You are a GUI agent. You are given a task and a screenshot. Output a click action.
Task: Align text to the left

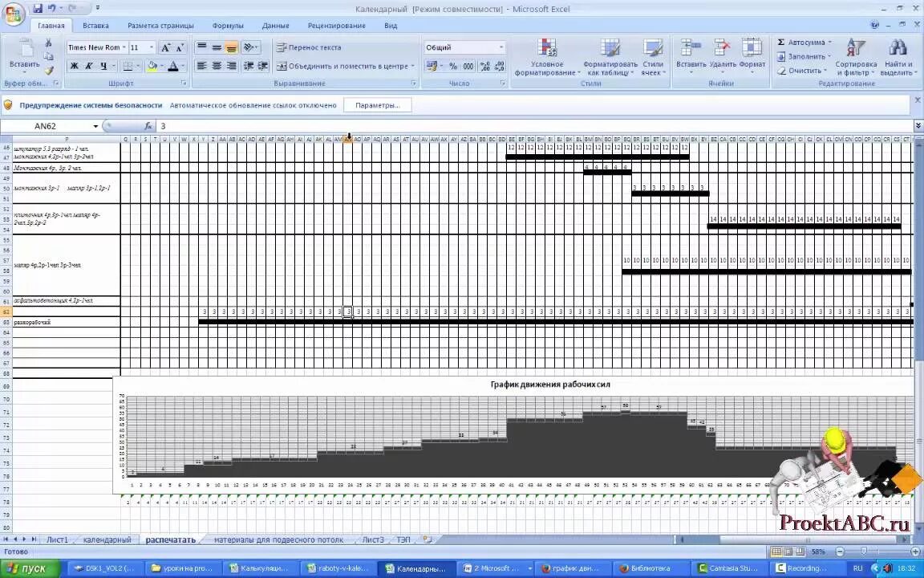[x=201, y=66]
